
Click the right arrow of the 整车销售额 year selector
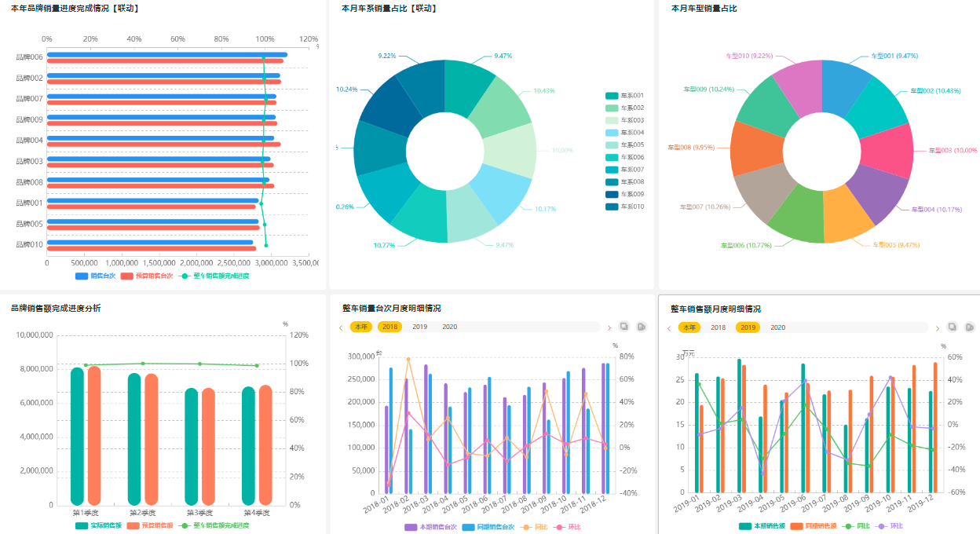tap(937, 328)
